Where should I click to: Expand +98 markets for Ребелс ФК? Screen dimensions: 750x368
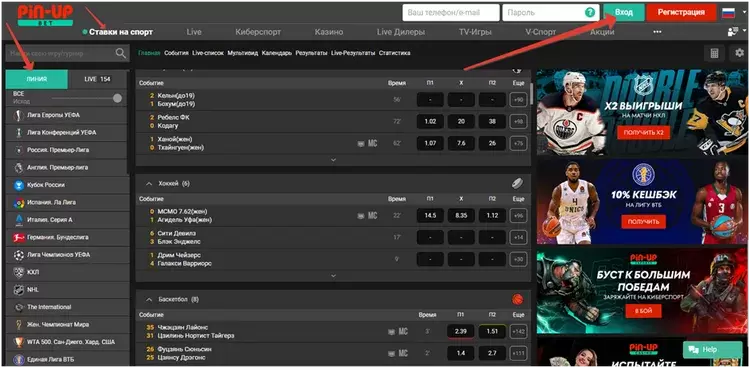[x=518, y=122]
